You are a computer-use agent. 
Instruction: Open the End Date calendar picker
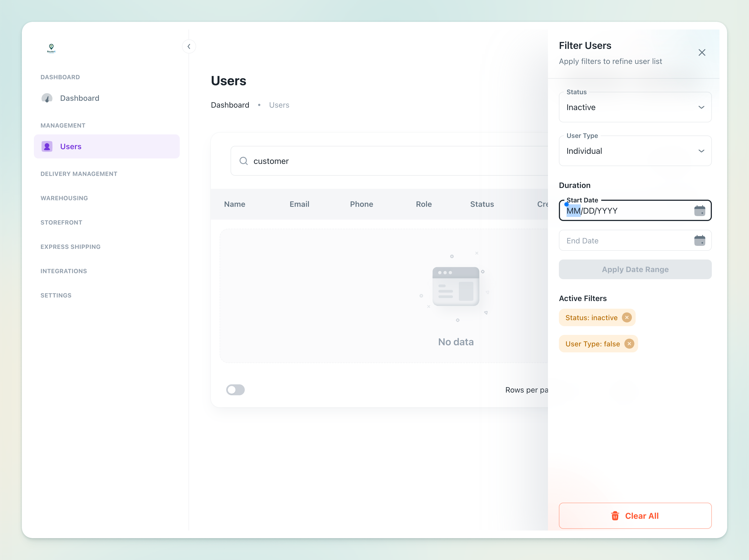pyautogui.click(x=699, y=241)
